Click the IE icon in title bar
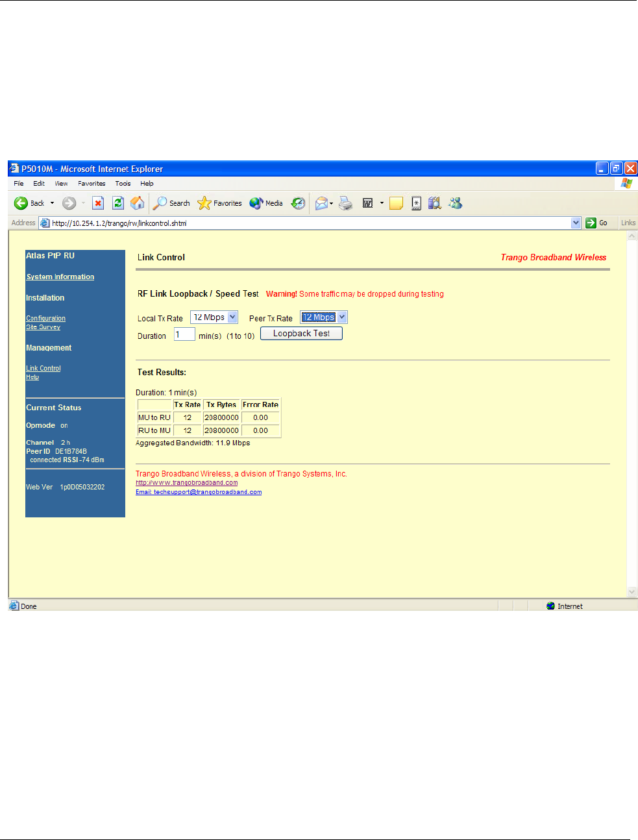The image size is (638, 840). point(14,168)
